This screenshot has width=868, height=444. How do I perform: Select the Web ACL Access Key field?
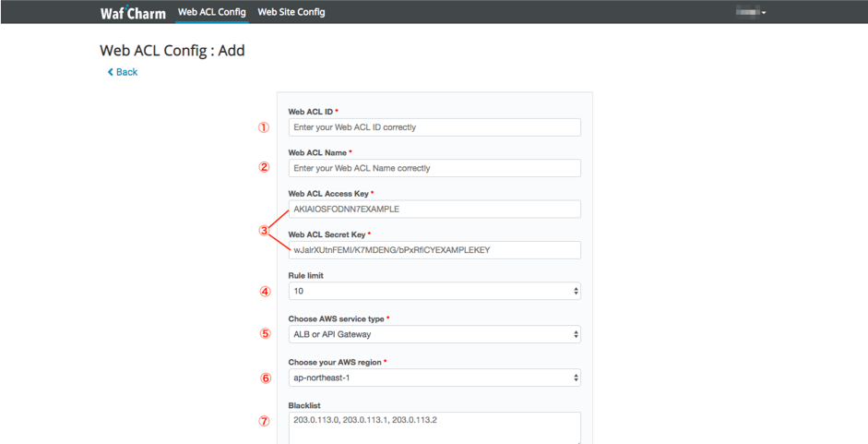coord(434,209)
